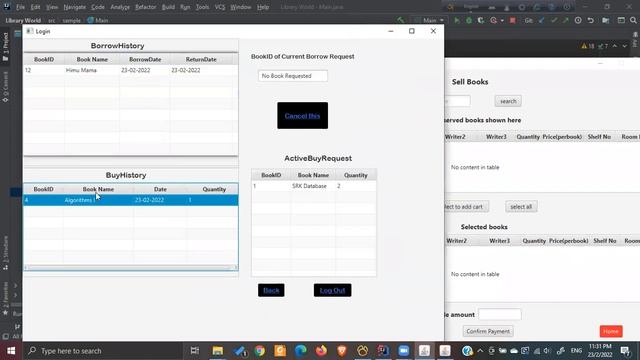Open the VCS menu
640x360 pixels.
(220, 7)
